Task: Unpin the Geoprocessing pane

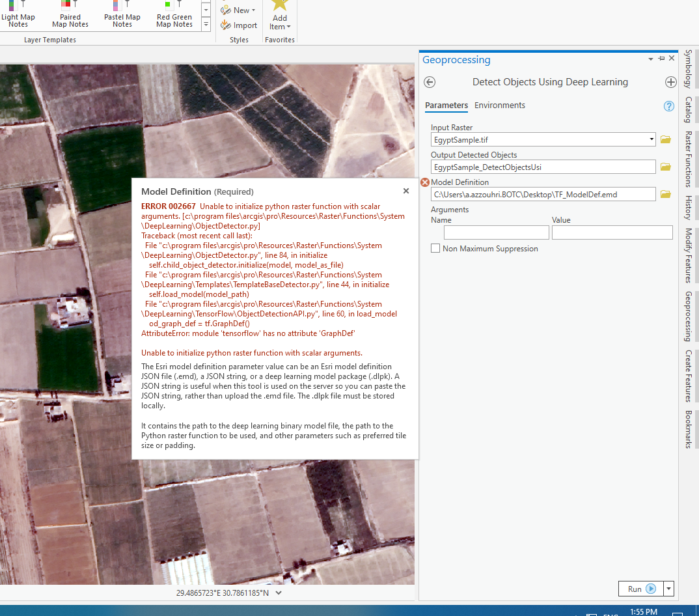Action: [660, 58]
